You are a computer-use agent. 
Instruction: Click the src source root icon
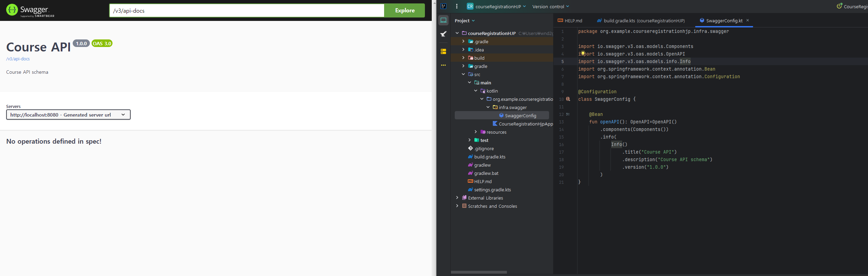coord(471,74)
